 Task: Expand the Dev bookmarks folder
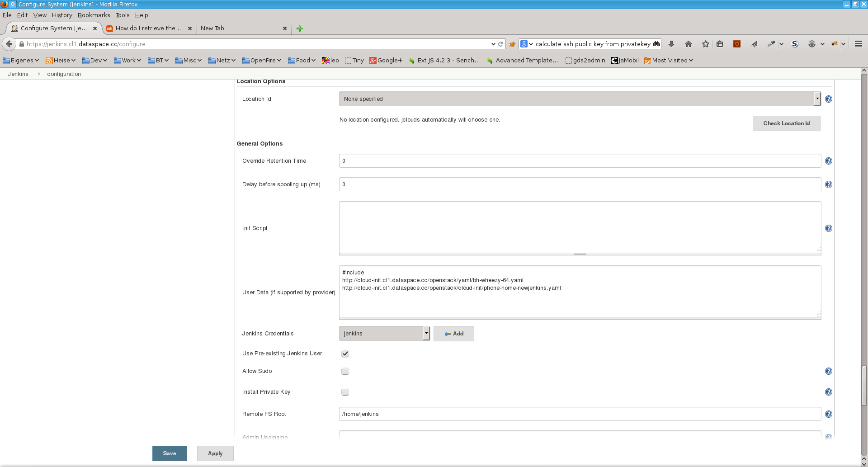click(x=94, y=60)
